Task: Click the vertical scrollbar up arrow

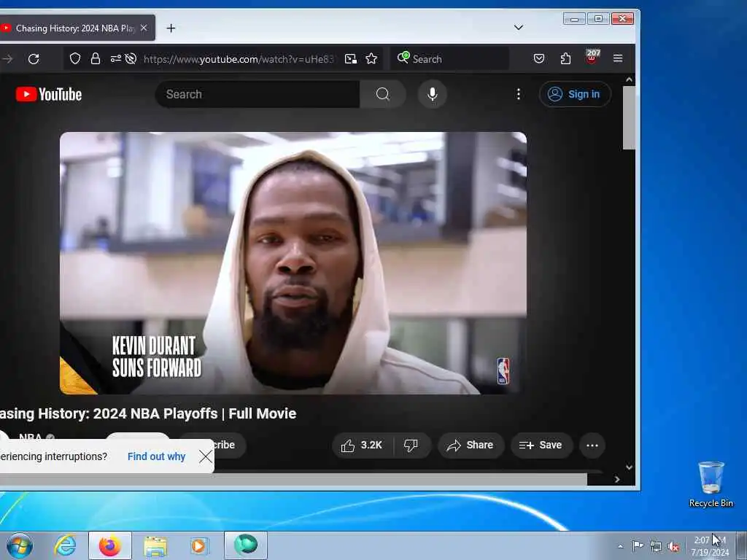Action: click(629, 80)
